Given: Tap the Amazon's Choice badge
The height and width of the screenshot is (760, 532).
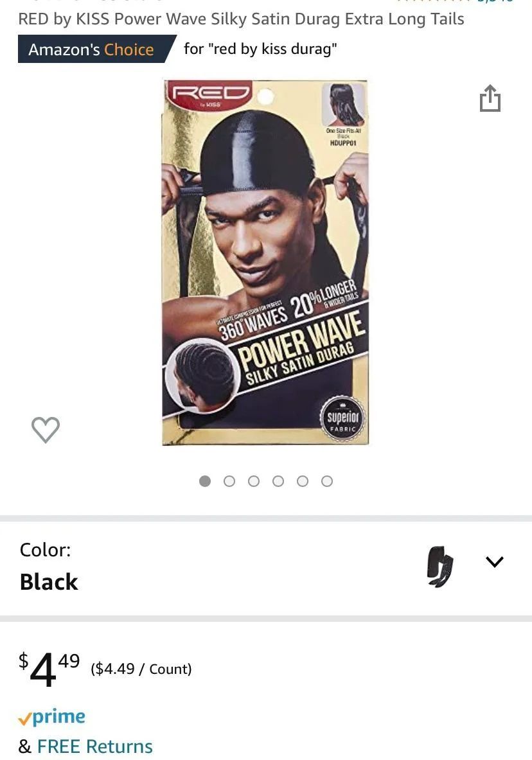Looking at the screenshot, I should [x=96, y=49].
